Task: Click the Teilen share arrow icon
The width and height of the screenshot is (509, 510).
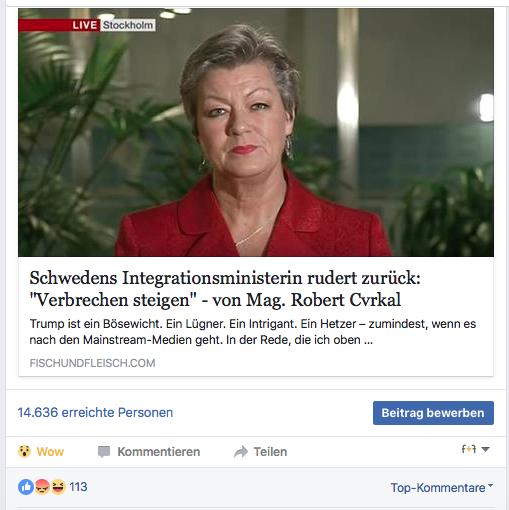Action: (x=241, y=452)
